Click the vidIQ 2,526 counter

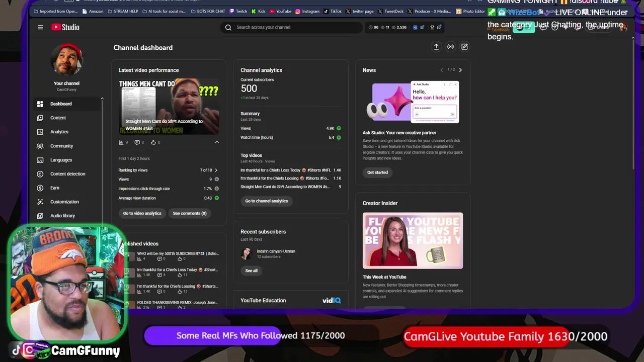point(399,27)
